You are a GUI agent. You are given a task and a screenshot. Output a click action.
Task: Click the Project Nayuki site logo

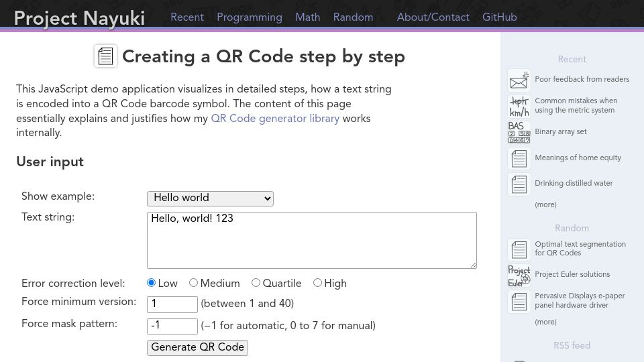click(79, 18)
